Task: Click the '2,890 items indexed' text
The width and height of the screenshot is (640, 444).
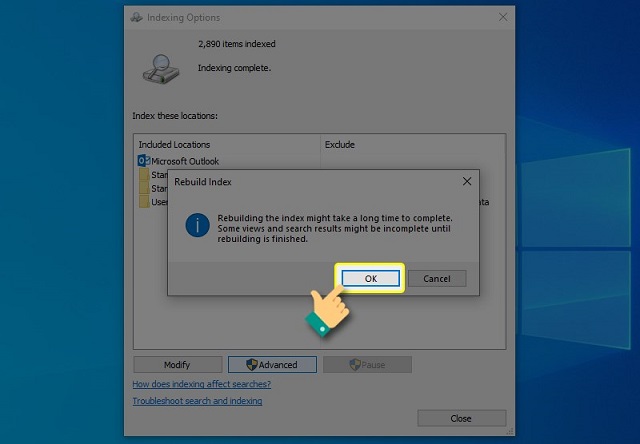Action: (237, 44)
